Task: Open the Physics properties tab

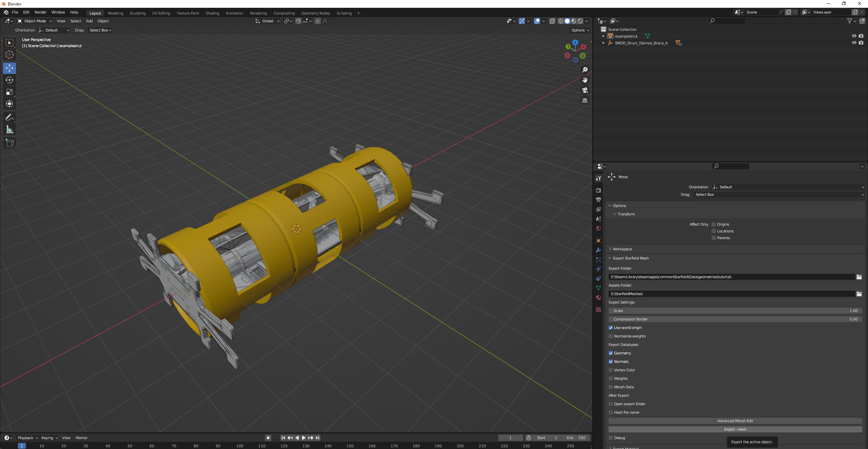Action: pos(598,269)
